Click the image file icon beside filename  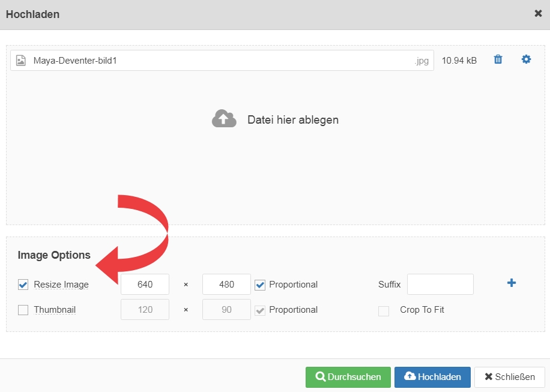click(x=21, y=60)
